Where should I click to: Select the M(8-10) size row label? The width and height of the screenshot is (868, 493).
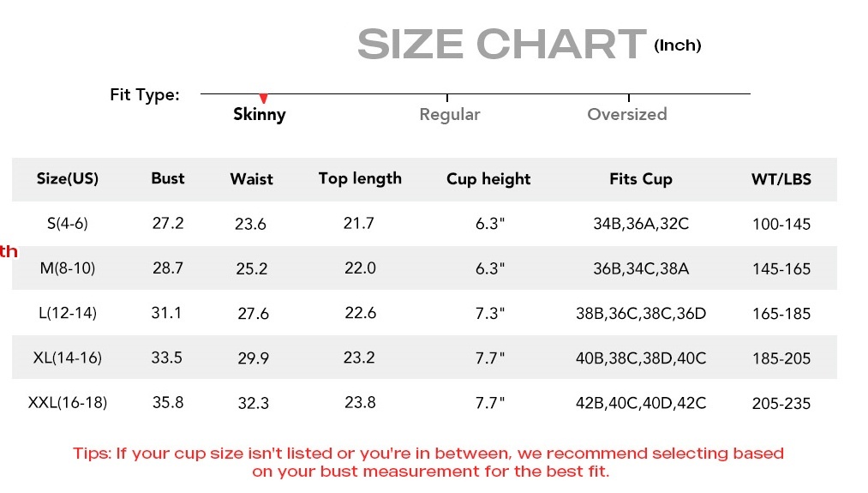pos(68,268)
